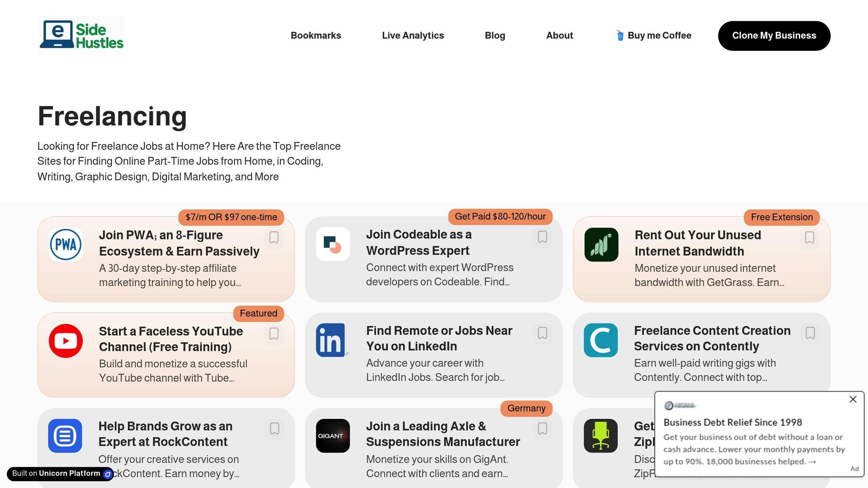Click the GigAnt logo icon

click(x=333, y=436)
